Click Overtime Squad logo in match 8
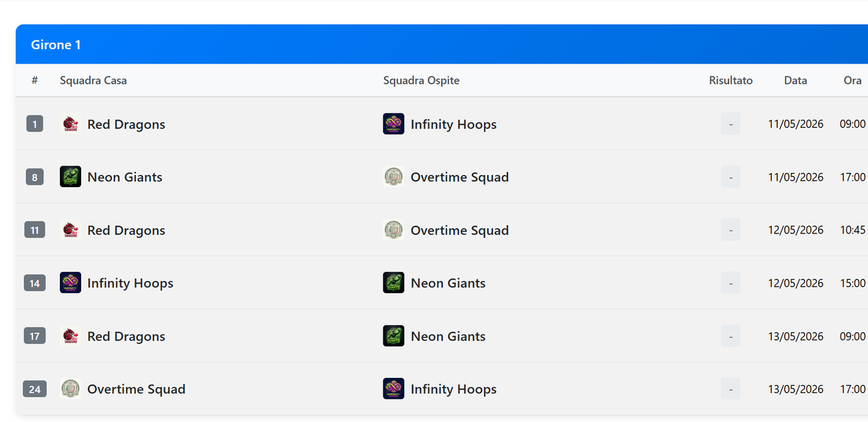Image resolution: width=868 pixels, height=422 pixels. click(393, 177)
